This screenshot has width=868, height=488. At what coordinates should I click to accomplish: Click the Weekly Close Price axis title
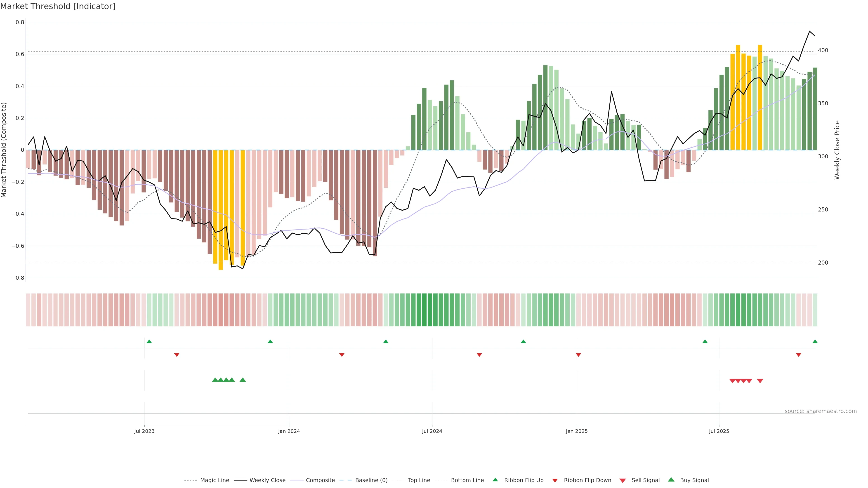coord(837,150)
